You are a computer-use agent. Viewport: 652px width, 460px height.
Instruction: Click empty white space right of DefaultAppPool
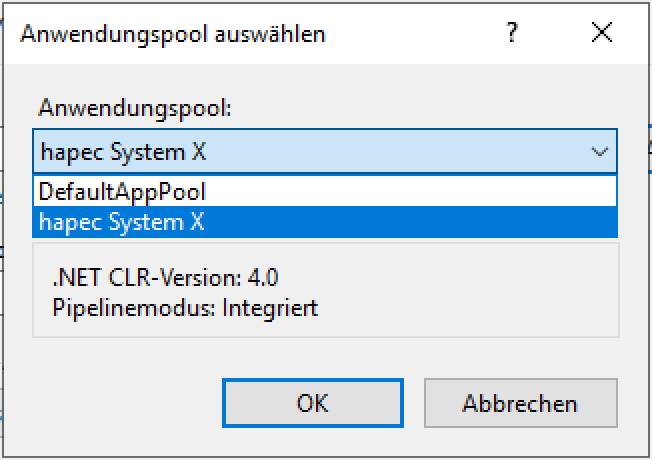[420, 190]
